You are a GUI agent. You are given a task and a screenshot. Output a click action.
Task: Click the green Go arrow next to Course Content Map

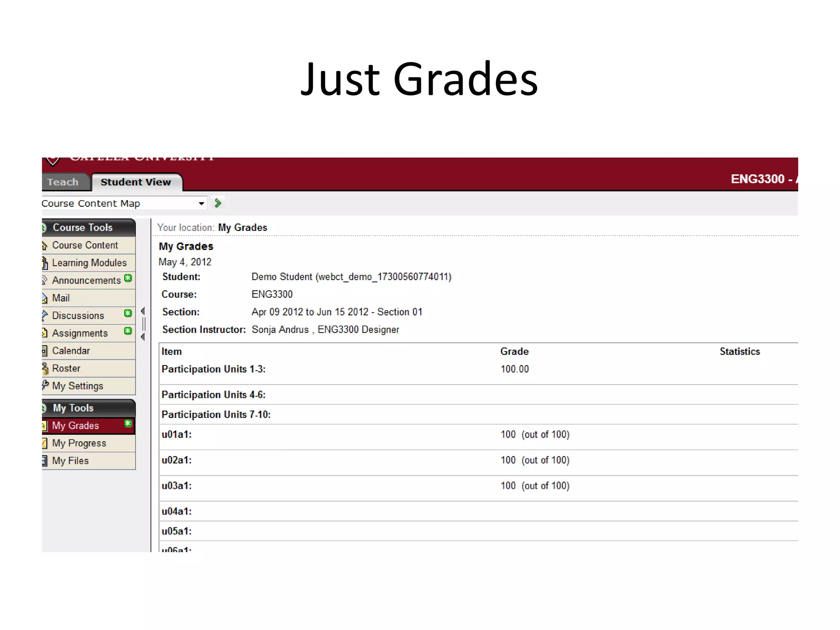coord(218,203)
